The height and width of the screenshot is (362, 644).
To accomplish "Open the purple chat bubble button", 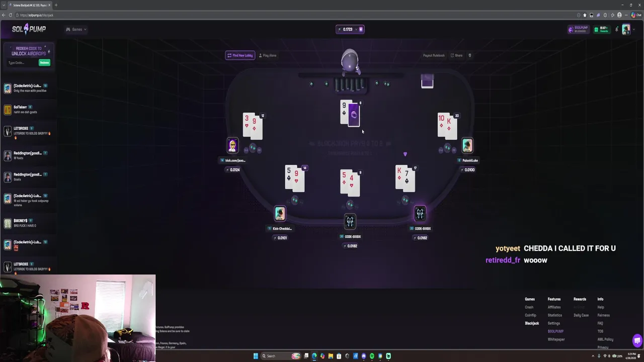I will (x=637, y=340).
